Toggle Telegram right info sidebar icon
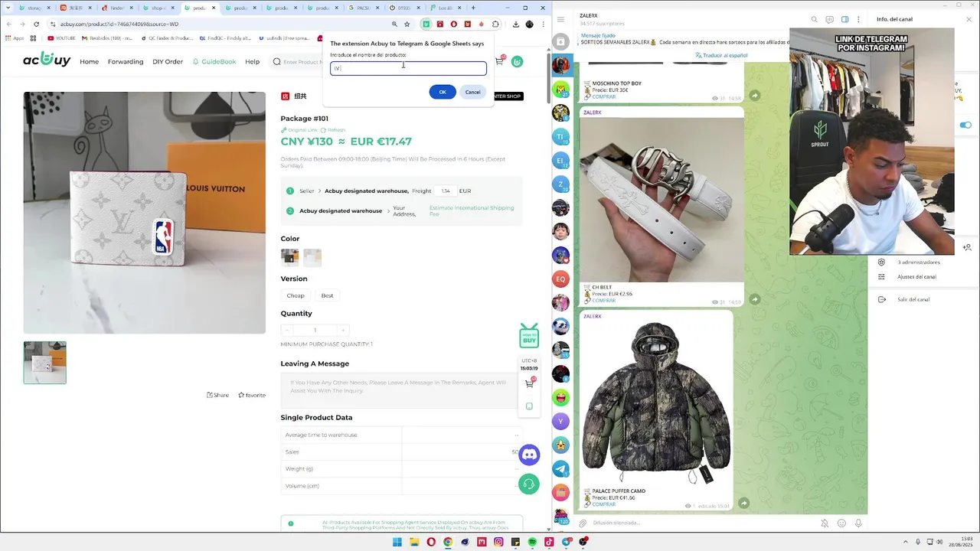Viewport: 980px width, 551px height. pos(844,19)
